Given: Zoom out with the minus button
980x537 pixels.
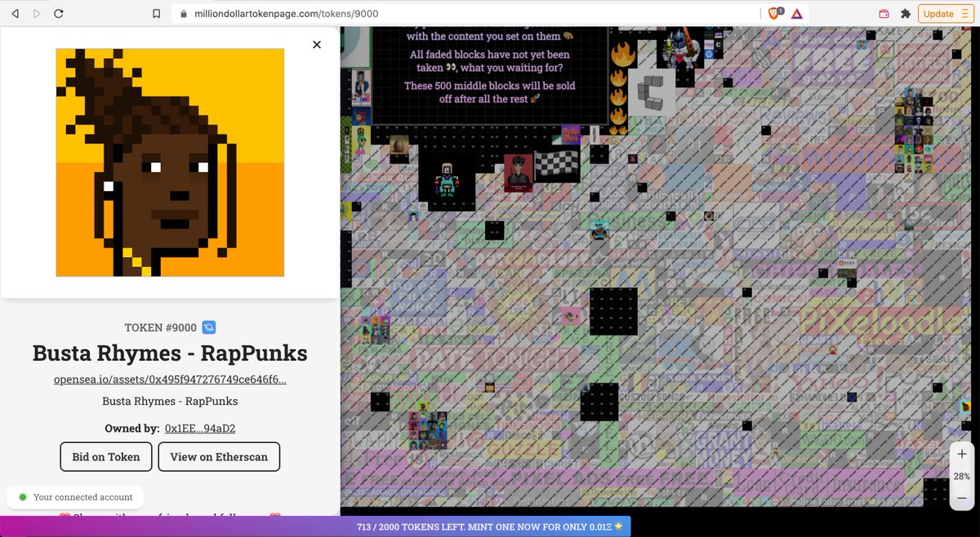Looking at the screenshot, I should (962, 498).
